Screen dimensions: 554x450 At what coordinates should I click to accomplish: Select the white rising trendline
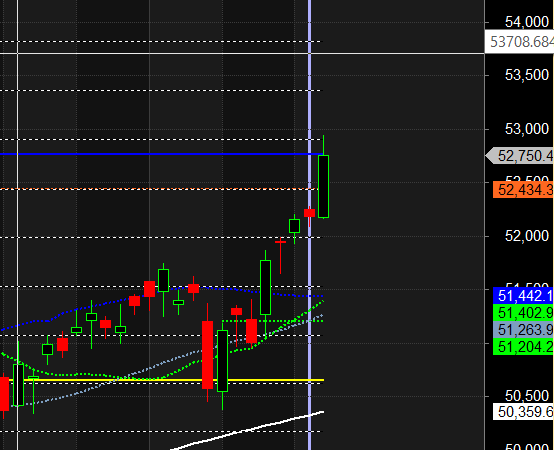[247, 431]
